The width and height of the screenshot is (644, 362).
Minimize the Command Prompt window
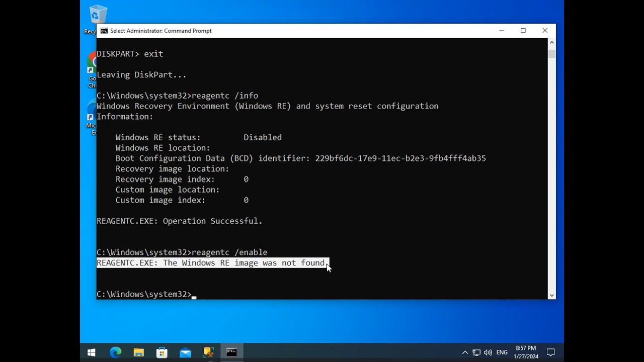pos(502,31)
